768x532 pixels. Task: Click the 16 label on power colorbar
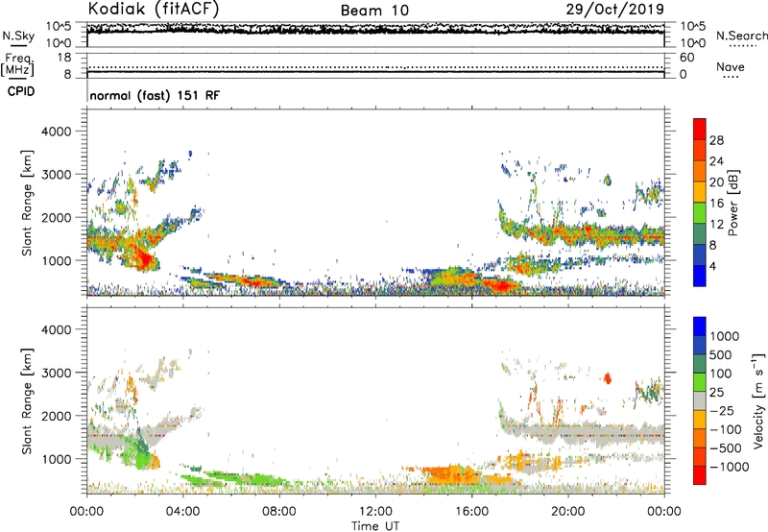pyautogui.click(x=716, y=204)
